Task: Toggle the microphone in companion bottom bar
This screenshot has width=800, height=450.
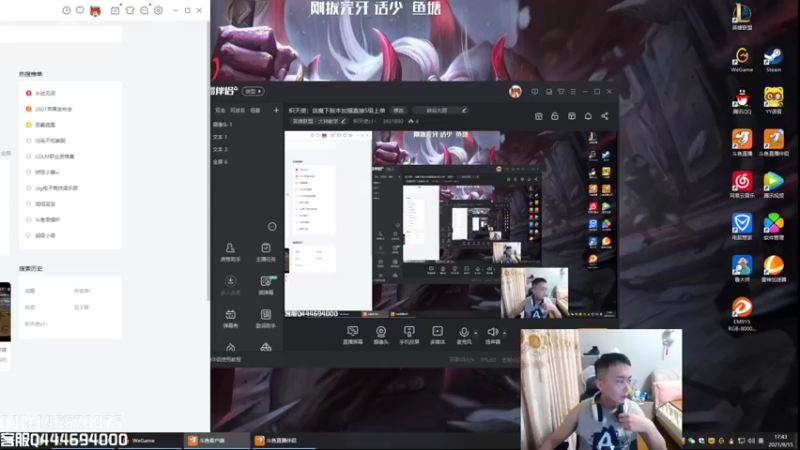Action: point(464,335)
